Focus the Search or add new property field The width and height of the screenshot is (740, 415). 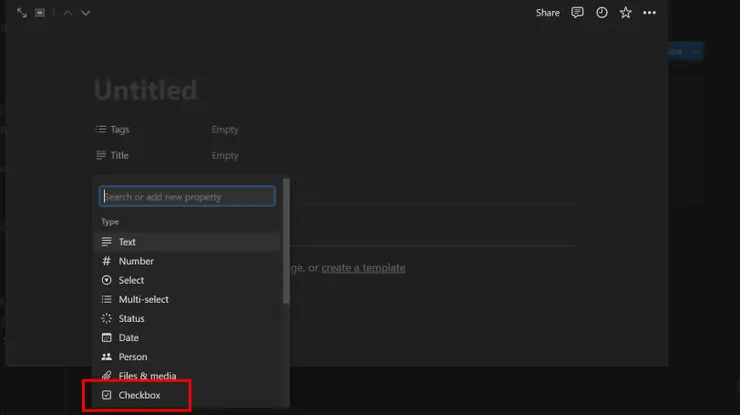pos(187,196)
